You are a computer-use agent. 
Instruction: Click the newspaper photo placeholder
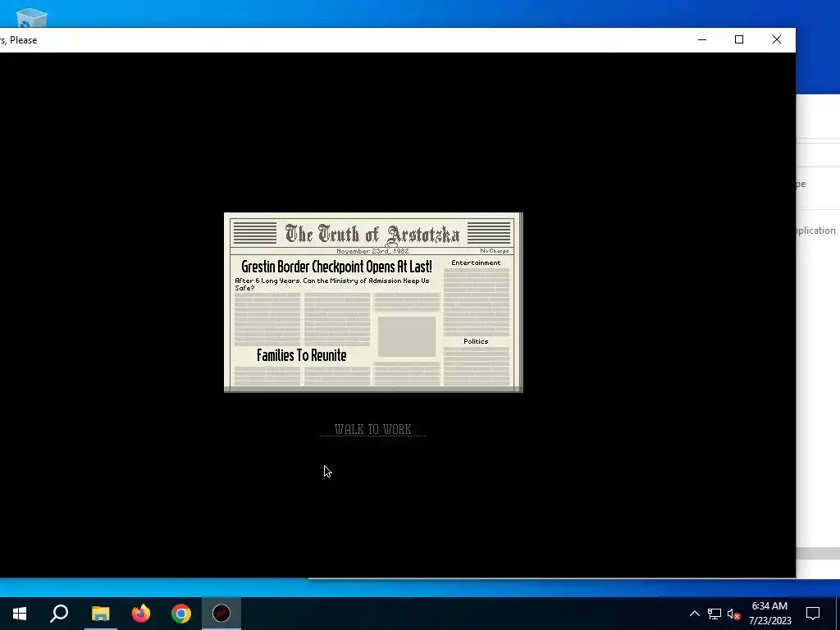[407, 336]
